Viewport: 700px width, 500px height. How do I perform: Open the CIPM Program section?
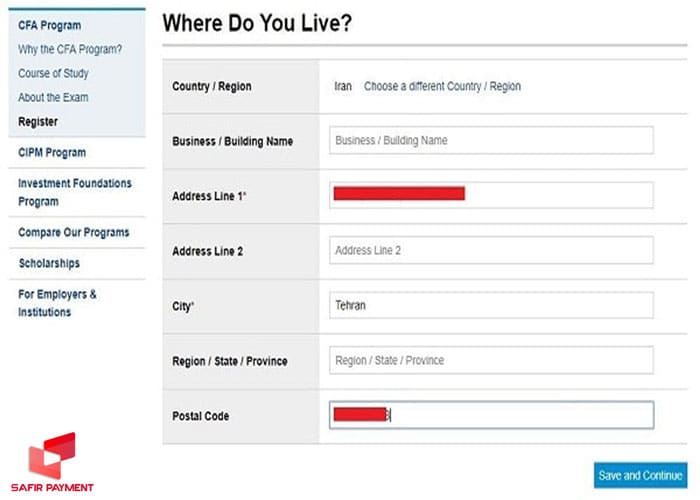[x=52, y=153]
